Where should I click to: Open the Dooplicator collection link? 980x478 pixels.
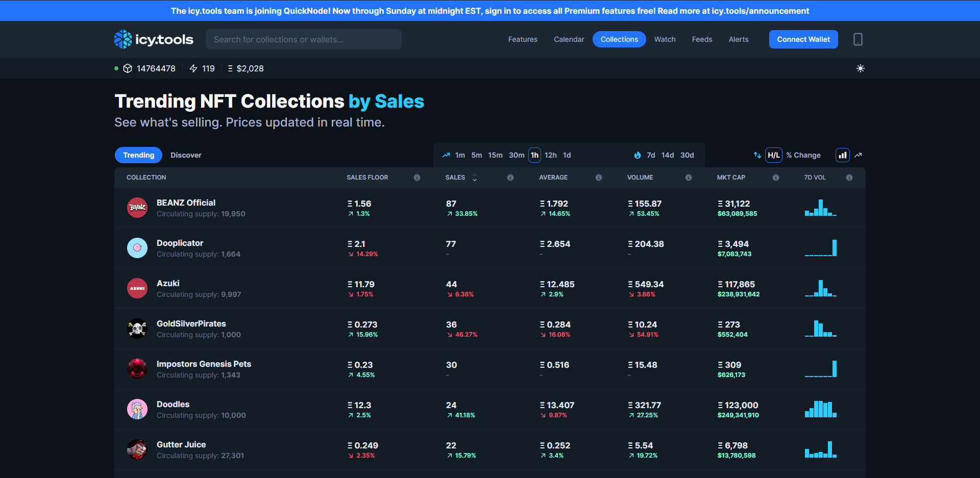click(180, 243)
